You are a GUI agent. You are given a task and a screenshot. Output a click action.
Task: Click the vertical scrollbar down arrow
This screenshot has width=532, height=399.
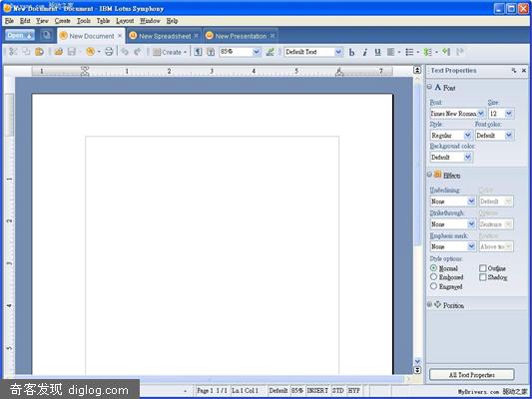417,361
